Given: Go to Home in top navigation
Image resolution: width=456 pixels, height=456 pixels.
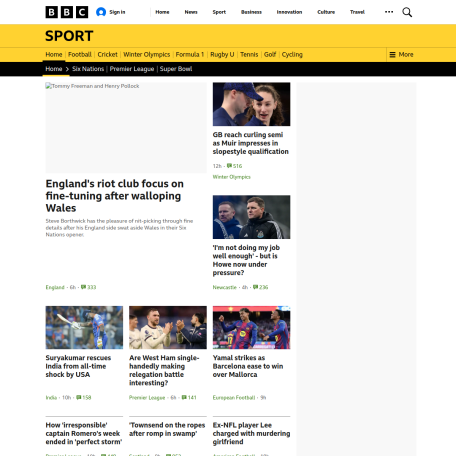Looking at the screenshot, I should click(x=162, y=12).
